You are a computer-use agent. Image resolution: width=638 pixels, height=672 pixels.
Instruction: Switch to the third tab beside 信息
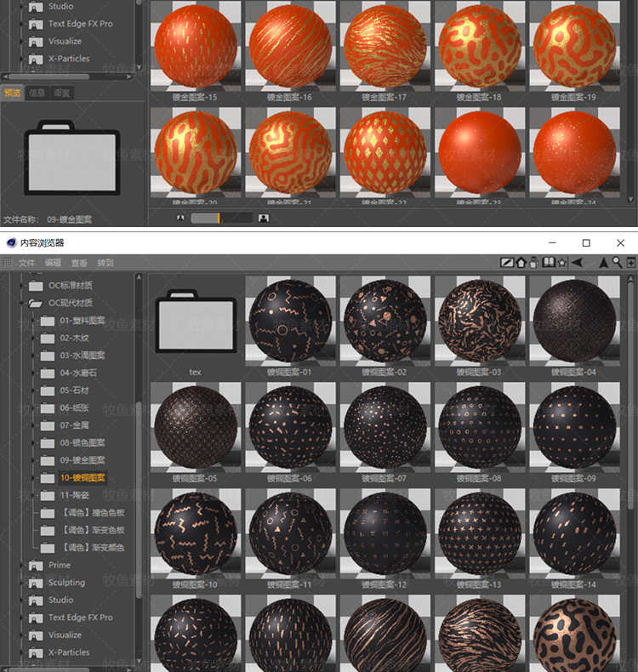tap(62, 93)
